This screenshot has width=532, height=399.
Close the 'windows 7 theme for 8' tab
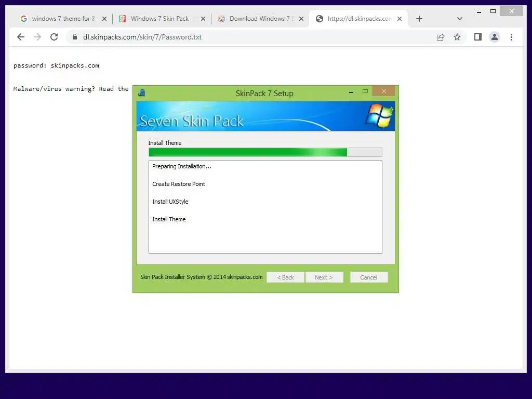[104, 19]
